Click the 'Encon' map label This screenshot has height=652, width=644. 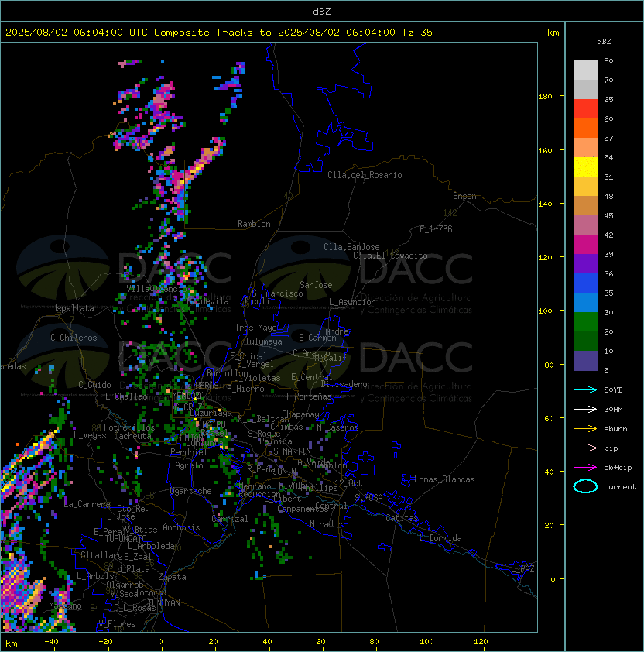(x=464, y=196)
